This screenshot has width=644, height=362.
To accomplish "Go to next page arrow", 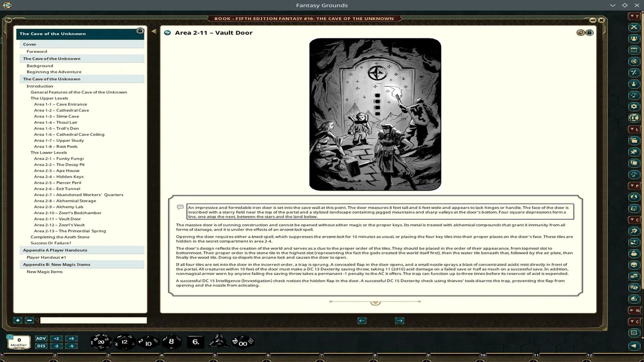I will (399, 321).
